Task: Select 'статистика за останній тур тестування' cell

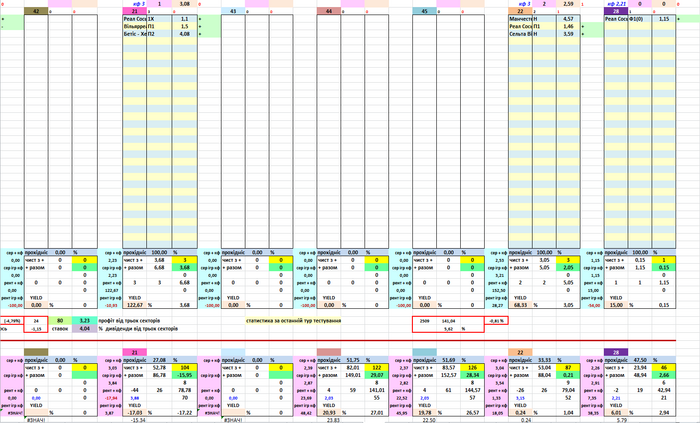Action: pos(293,321)
